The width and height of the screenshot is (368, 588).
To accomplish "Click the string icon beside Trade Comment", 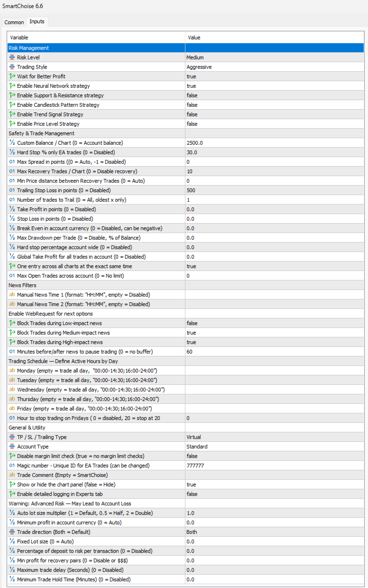I will click(12, 475).
